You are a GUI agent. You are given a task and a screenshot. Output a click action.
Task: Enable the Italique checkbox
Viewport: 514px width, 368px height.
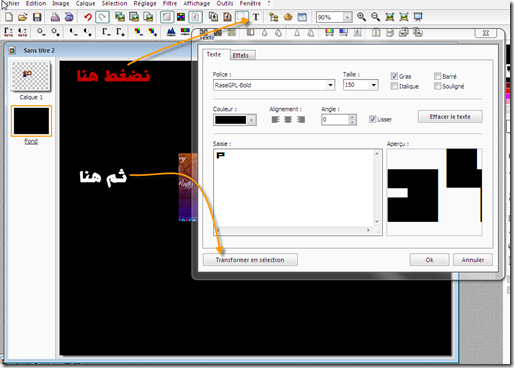(394, 86)
